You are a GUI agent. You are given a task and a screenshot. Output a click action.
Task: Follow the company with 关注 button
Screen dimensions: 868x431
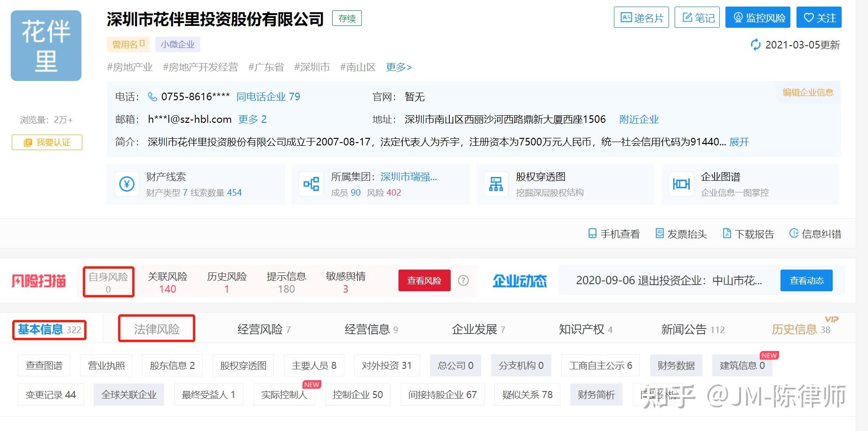click(x=819, y=17)
